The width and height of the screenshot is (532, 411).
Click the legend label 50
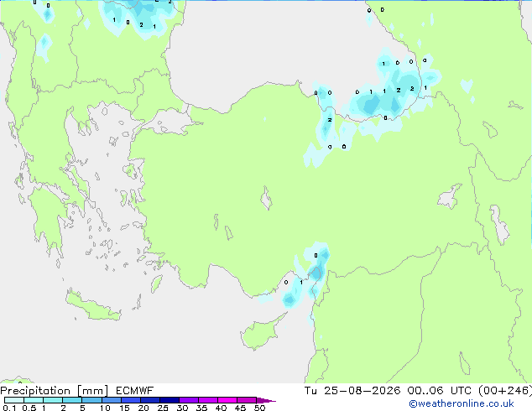click(x=259, y=408)
